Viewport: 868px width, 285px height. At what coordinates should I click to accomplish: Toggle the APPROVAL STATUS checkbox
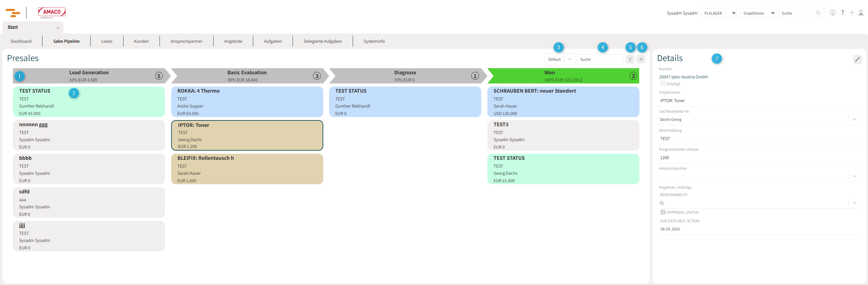point(663,212)
